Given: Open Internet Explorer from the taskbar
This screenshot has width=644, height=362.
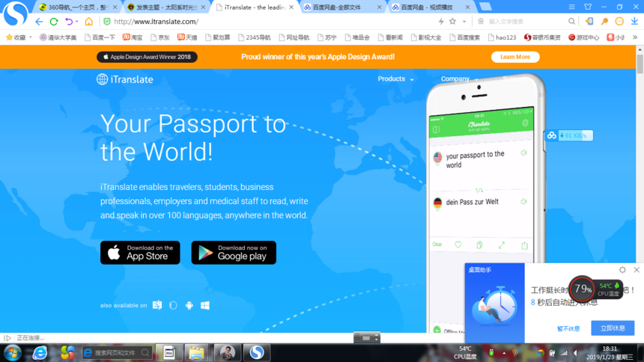Looking at the screenshot, I should (x=40, y=352).
